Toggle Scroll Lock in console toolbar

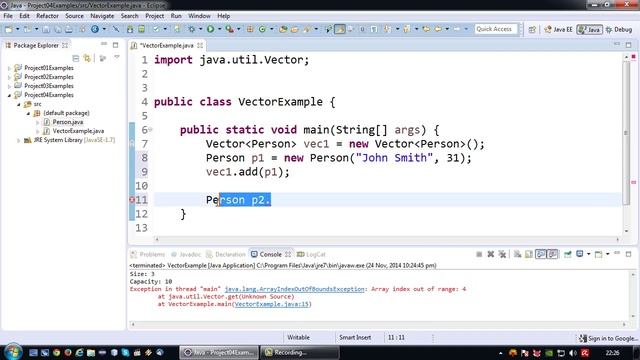tap(529, 254)
